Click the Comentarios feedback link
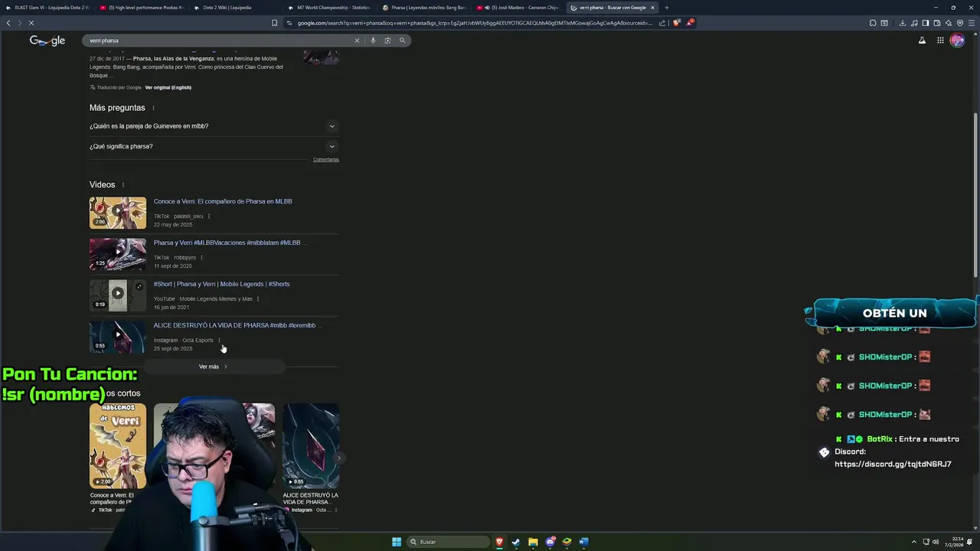 (x=326, y=159)
